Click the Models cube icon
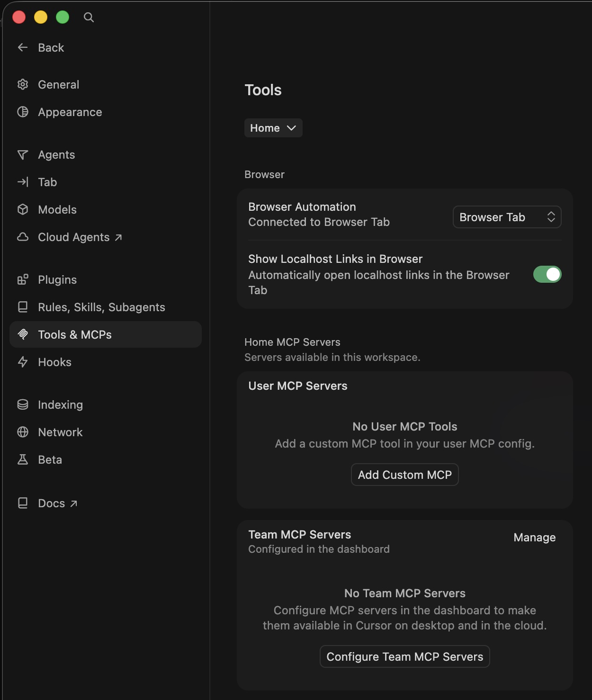 pos(23,209)
